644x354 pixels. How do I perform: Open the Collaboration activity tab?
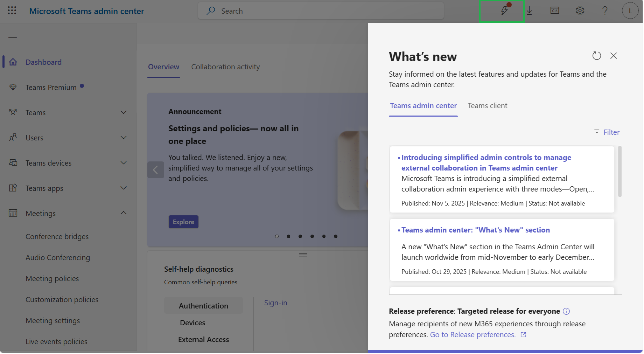pyautogui.click(x=225, y=67)
